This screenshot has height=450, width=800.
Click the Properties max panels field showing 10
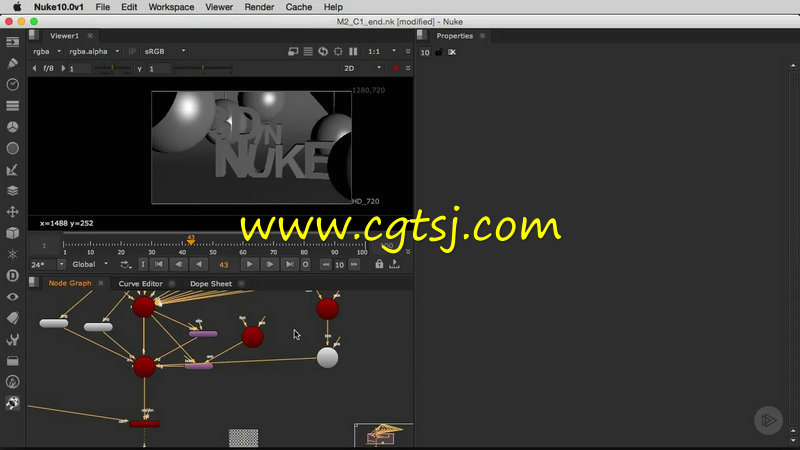pyautogui.click(x=425, y=53)
